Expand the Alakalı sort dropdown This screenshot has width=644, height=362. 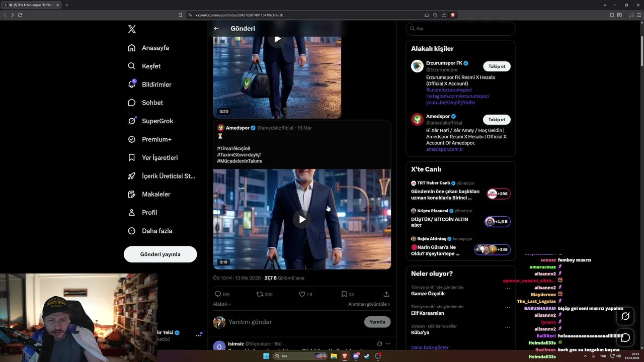[x=222, y=304]
